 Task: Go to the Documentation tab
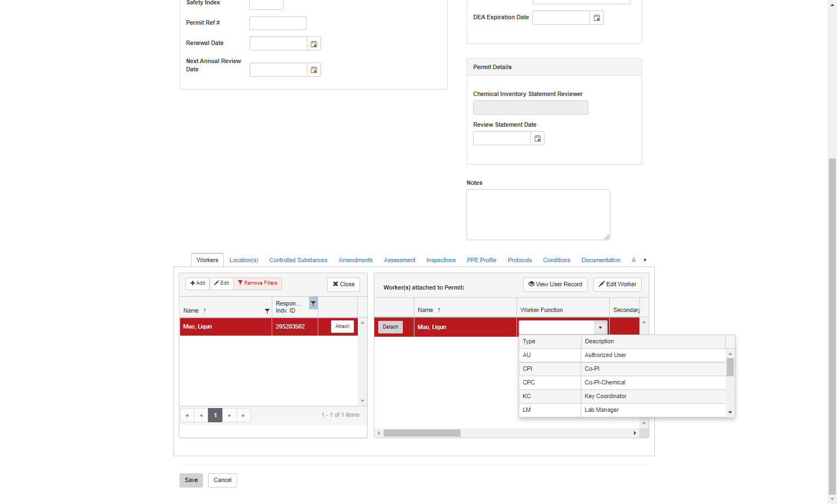[x=601, y=261]
